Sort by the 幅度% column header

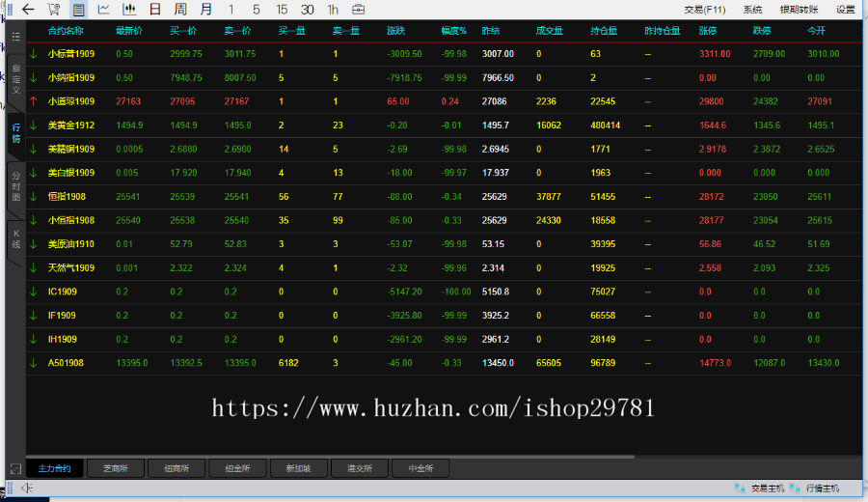point(454,31)
